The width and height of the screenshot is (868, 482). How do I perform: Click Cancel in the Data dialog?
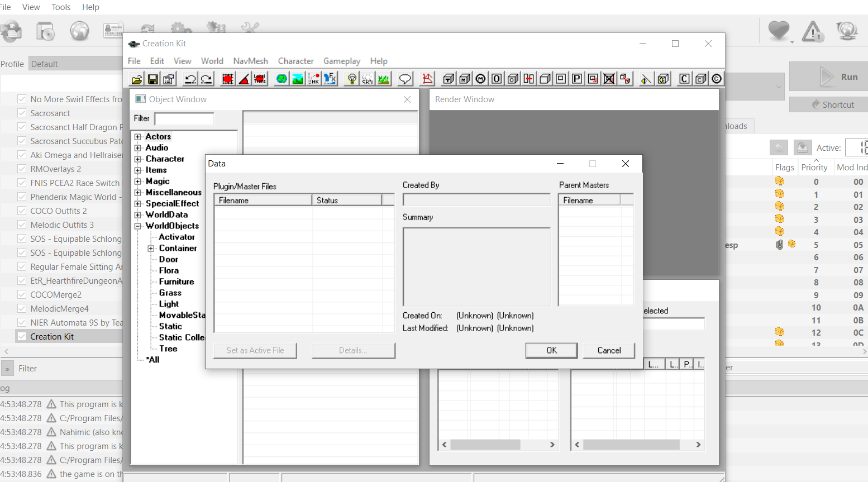[609, 350]
